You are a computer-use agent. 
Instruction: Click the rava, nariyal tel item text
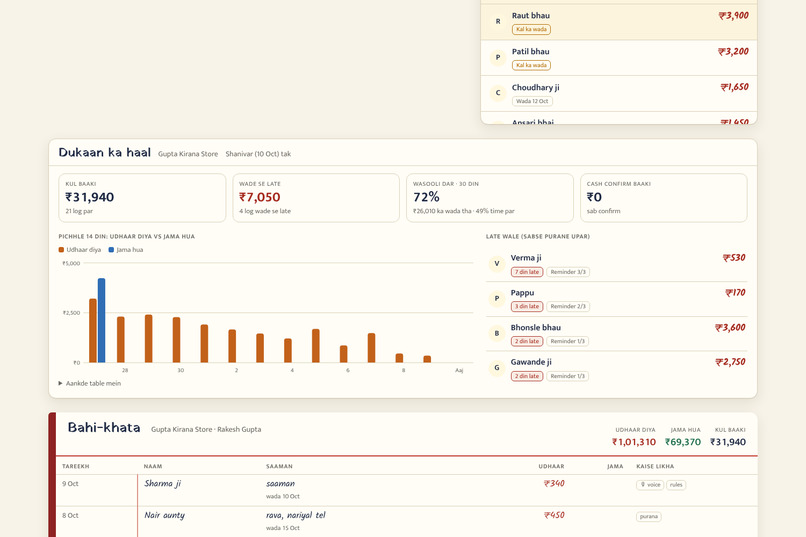[296, 515]
